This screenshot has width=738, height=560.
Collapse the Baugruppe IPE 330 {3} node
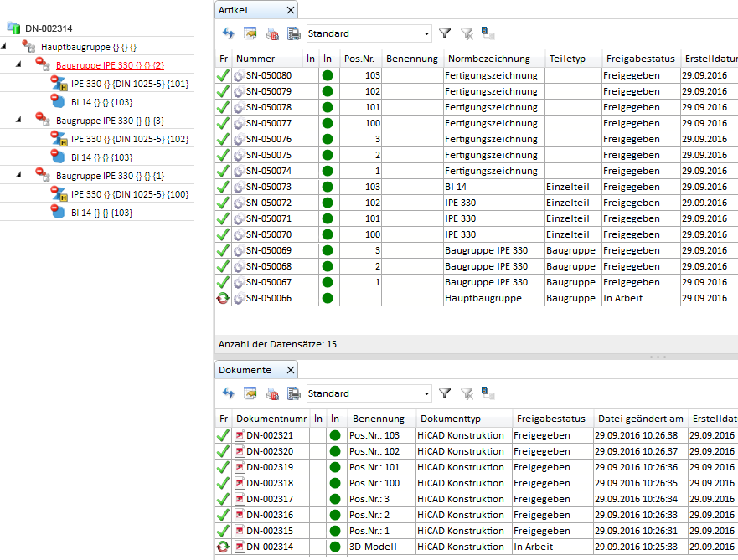click(x=19, y=121)
